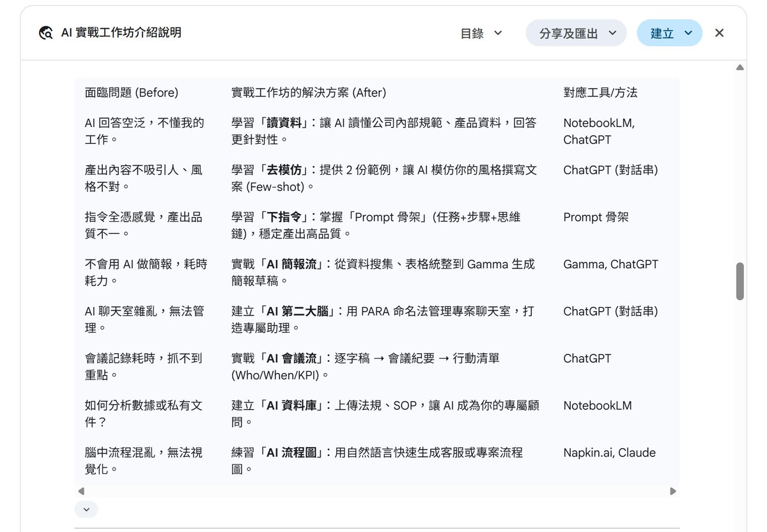Click the bold AI 流程圖 text
The height and width of the screenshot is (532, 767).
tap(295, 453)
